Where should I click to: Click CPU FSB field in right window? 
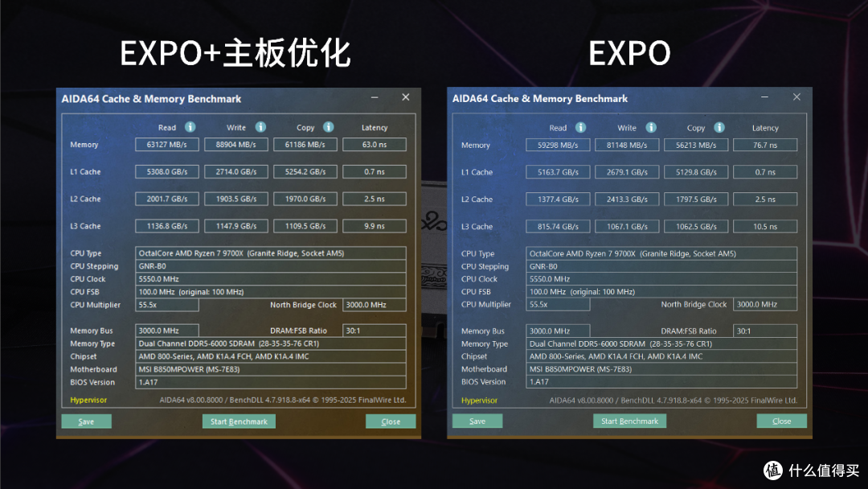(661, 292)
